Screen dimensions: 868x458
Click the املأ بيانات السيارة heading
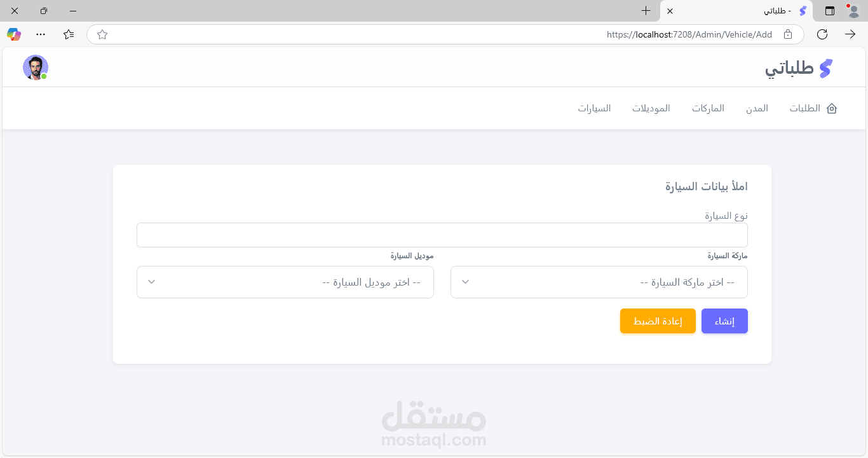coord(707,186)
